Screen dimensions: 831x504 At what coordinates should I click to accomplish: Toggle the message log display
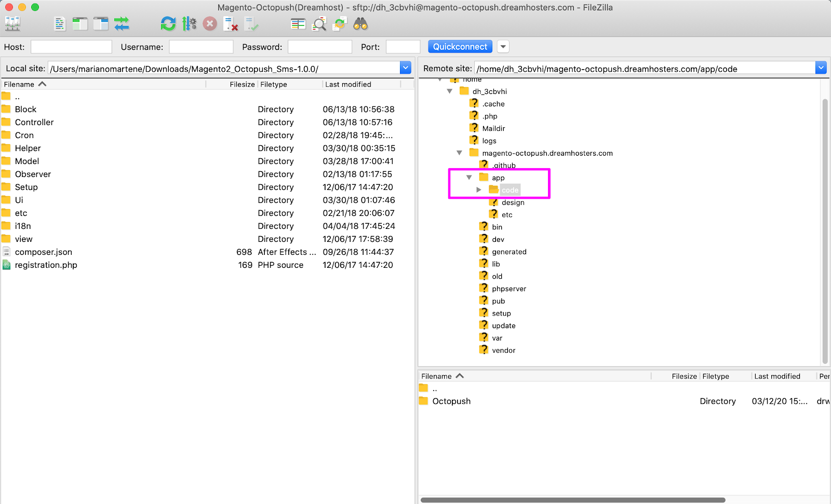[60, 24]
